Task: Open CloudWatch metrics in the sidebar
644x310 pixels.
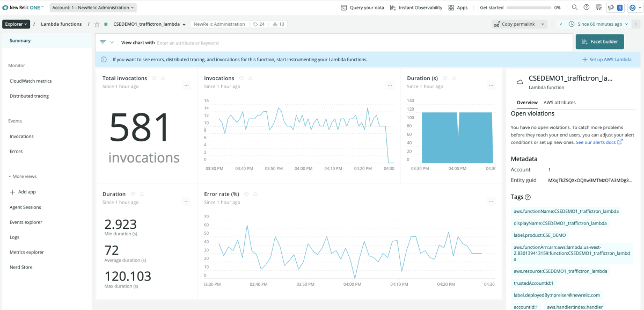Action: (31, 81)
